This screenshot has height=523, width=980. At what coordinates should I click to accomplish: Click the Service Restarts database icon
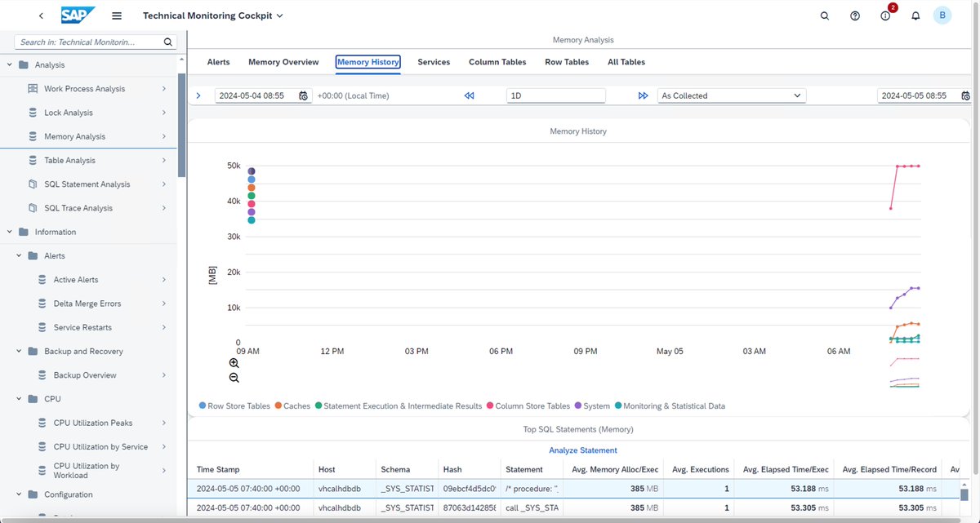click(x=42, y=328)
